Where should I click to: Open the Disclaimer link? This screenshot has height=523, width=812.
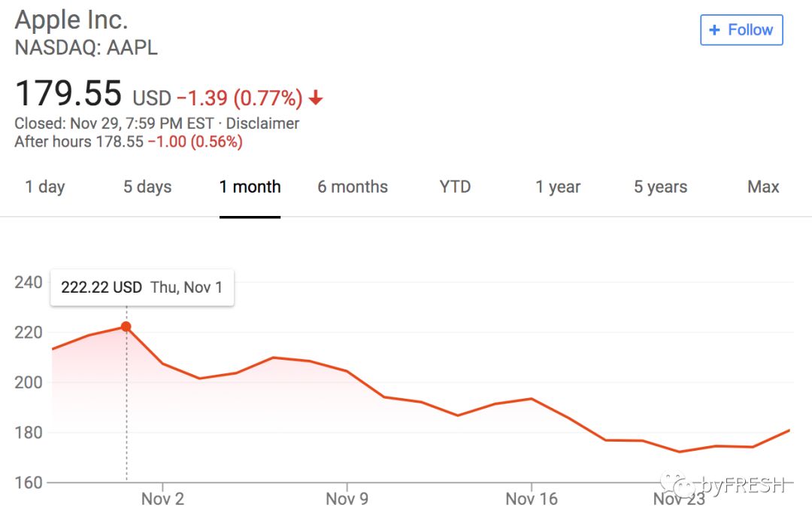pyautogui.click(x=262, y=123)
